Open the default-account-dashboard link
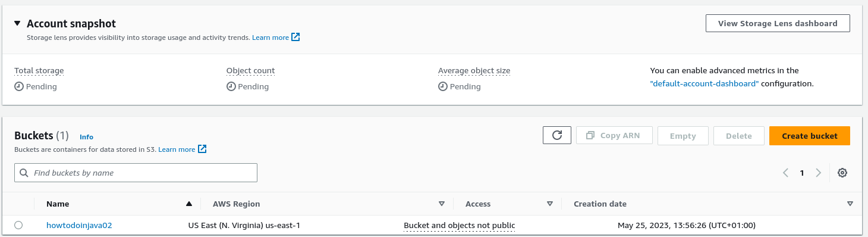 705,84
